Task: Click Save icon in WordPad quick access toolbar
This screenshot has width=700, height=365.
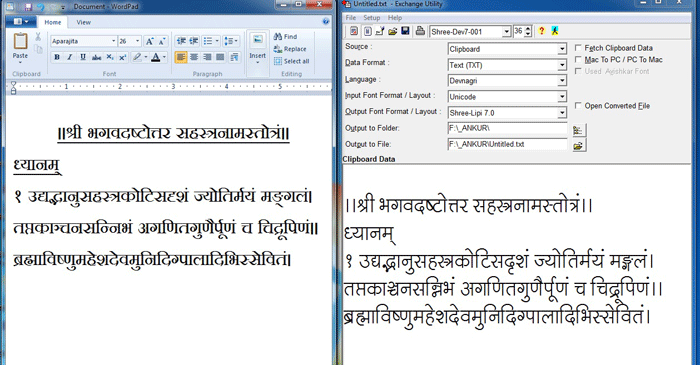Action: (x=28, y=7)
